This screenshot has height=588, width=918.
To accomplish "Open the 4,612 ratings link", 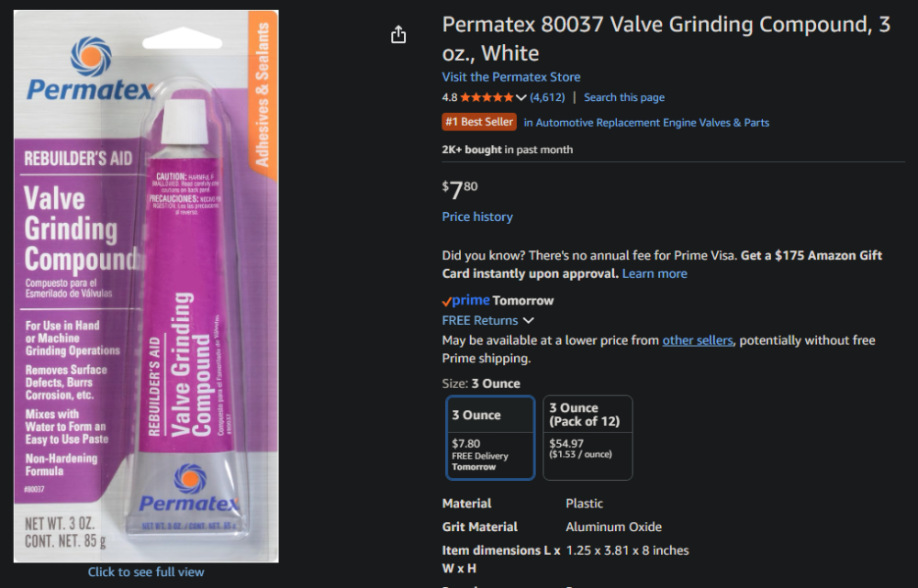I will coord(547,97).
